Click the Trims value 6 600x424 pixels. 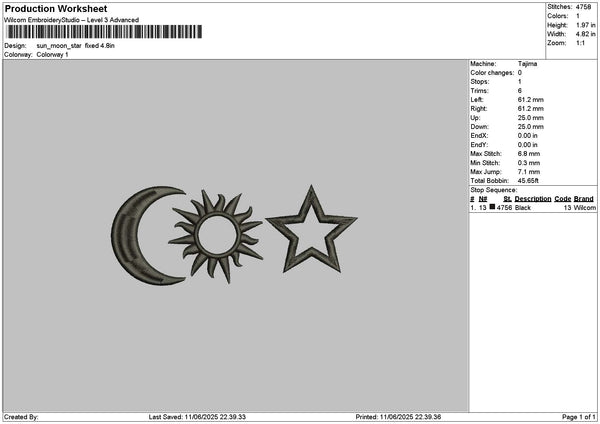520,91
